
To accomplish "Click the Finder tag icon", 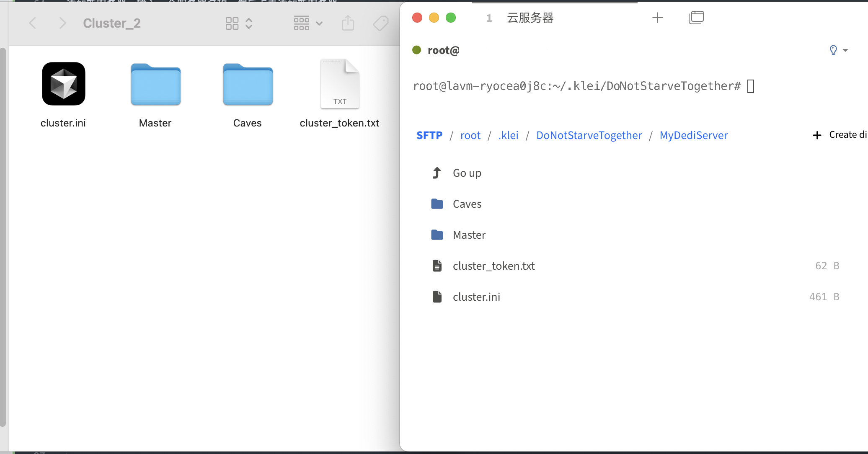I will [x=380, y=23].
